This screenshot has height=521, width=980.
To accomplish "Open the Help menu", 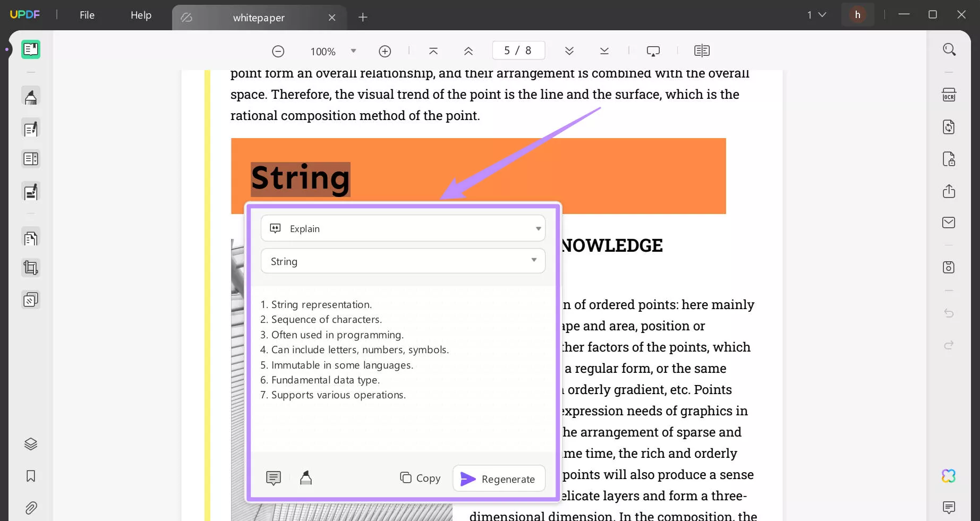I will [x=141, y=15].
